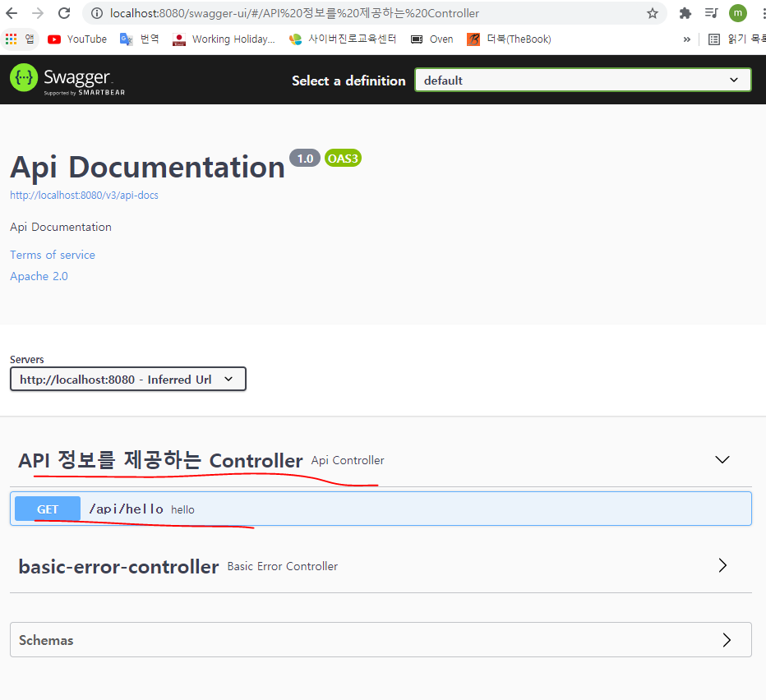This screenshot has height=700, width=766.
Task: Collapse the API 정보를 제공하는 Controller section
Action: click(722, 459)
